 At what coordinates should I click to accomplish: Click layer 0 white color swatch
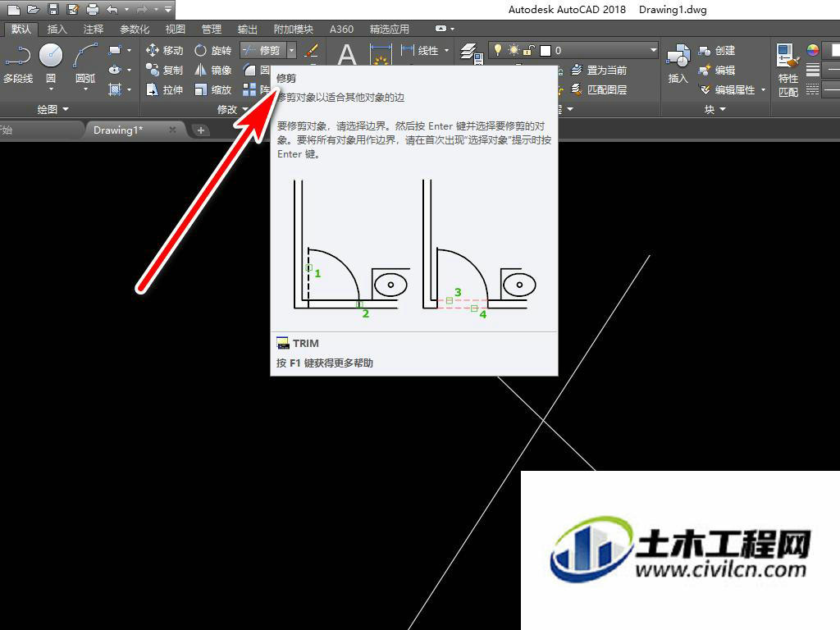click(546, 50)
